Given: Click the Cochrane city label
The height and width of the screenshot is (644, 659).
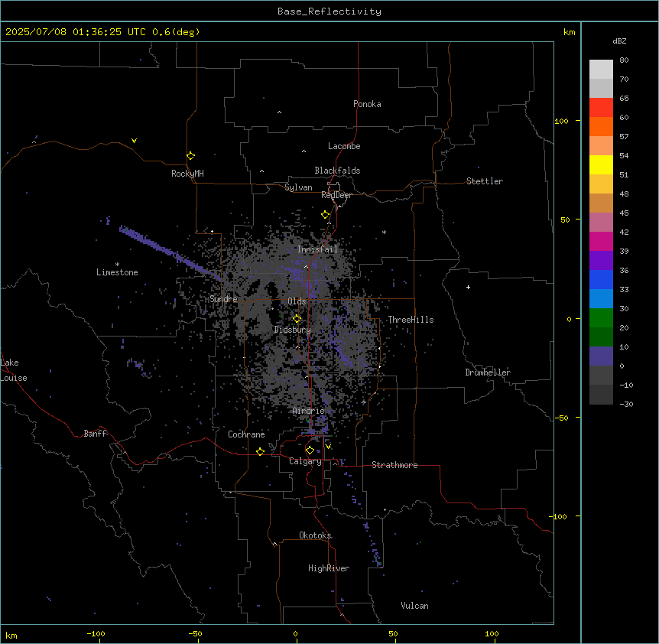Looking at the screenshot, I should tap(246, 434).
